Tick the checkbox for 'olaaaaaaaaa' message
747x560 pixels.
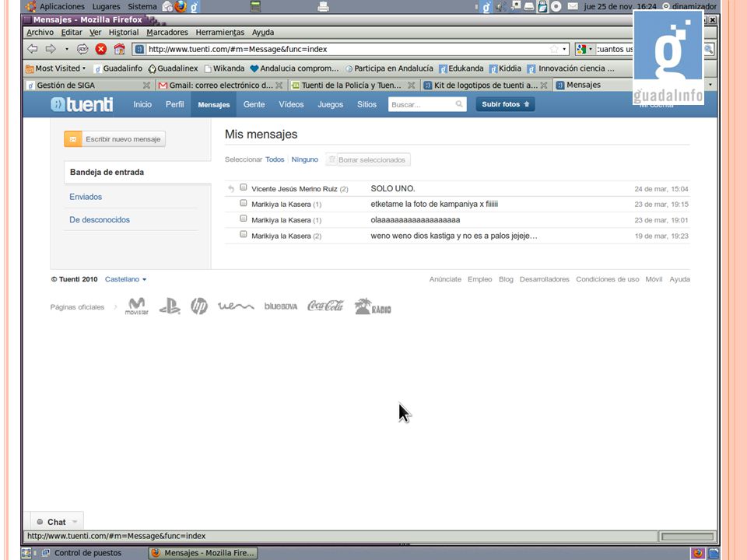(x=244, y=219)
